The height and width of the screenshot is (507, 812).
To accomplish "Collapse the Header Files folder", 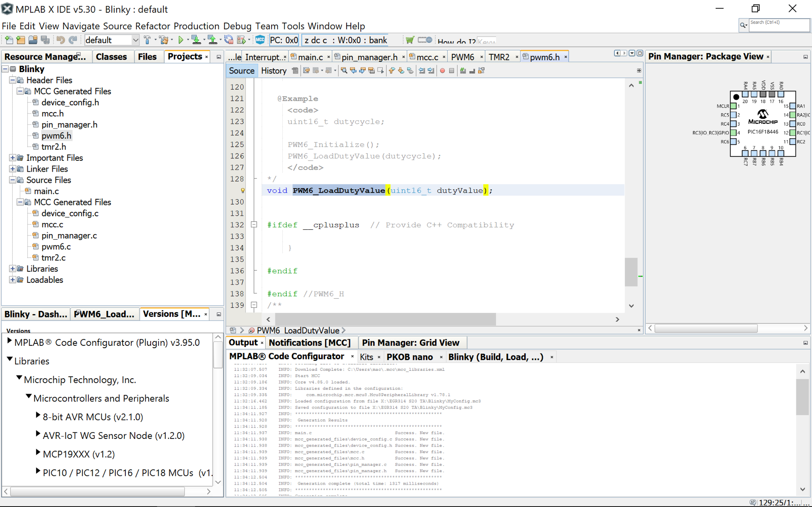I will point(12,80).
